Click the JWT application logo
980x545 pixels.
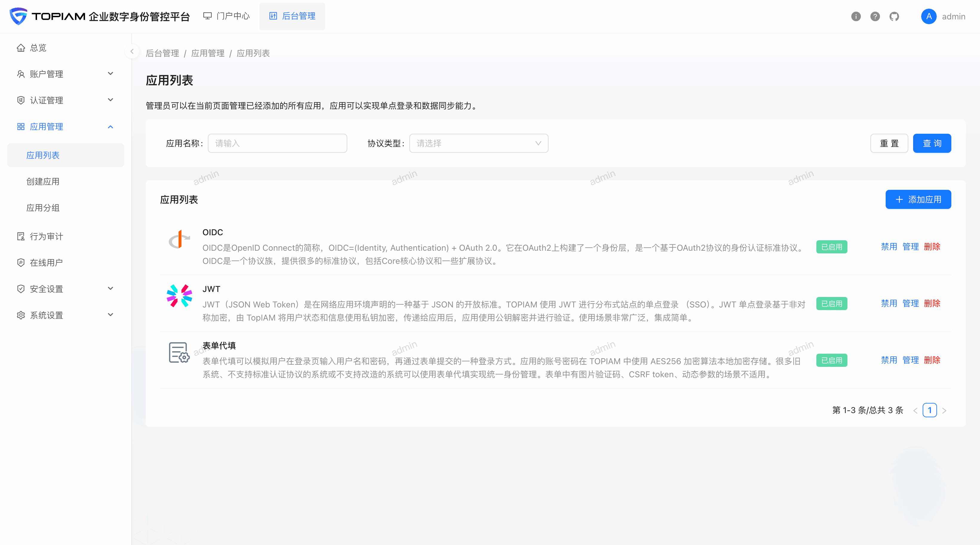[x=179, y=296]
